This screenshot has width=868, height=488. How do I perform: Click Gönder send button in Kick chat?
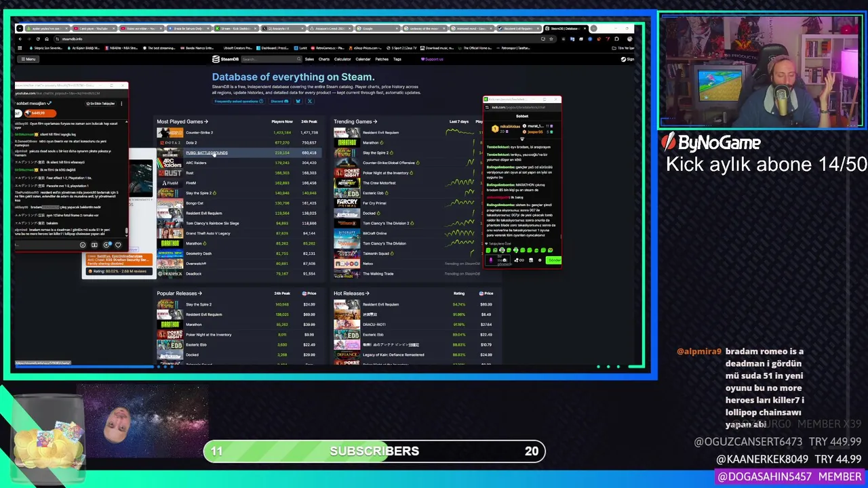pos(553,260)
